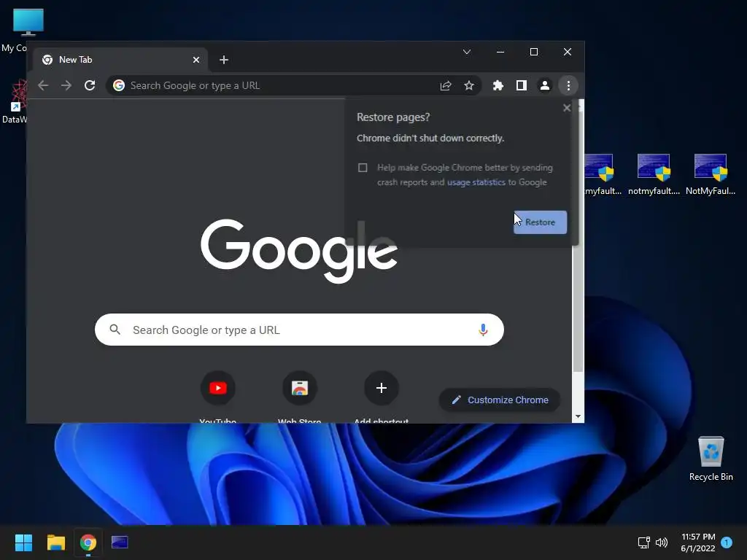The width and height of the screenshot is (747, 560).
Task: Close the Chrome window
Action: click(568, 52)
